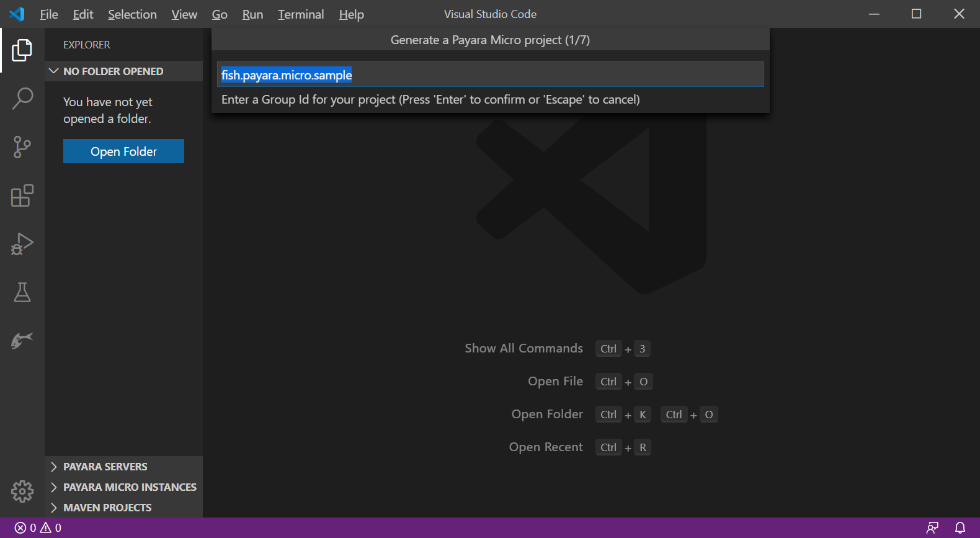This screenshot has height=538, width=980.
Task: Open the Run menu
Action: [x=252, y=14]
